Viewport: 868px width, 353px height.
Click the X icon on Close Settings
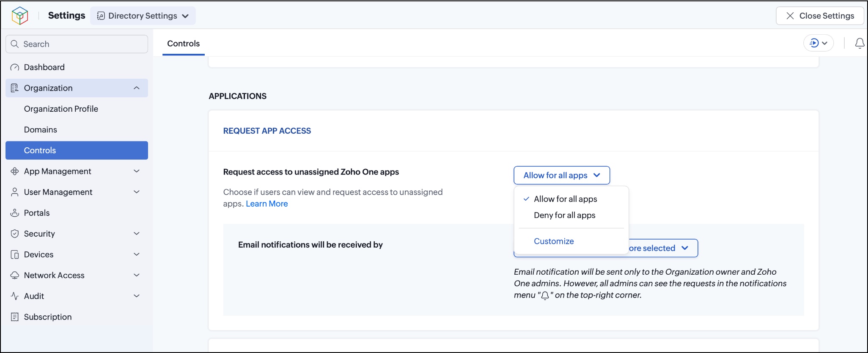(790, 16)
